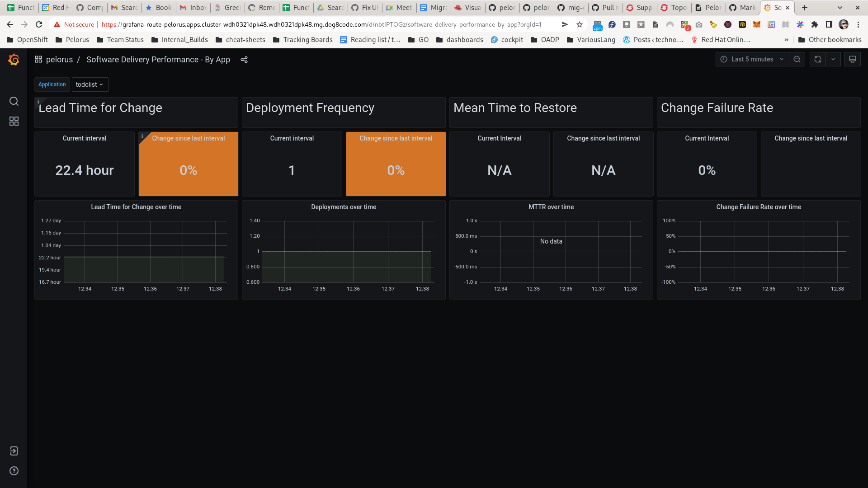The height and width of the screenshot is (488, 868).
Task: Click the broom cleaner extension icon
Action: [x=713, y=24]
